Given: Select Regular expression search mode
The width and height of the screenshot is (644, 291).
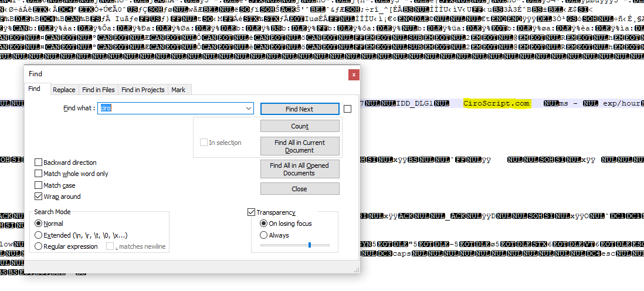Looking at the screenshot, I should 39,246.
